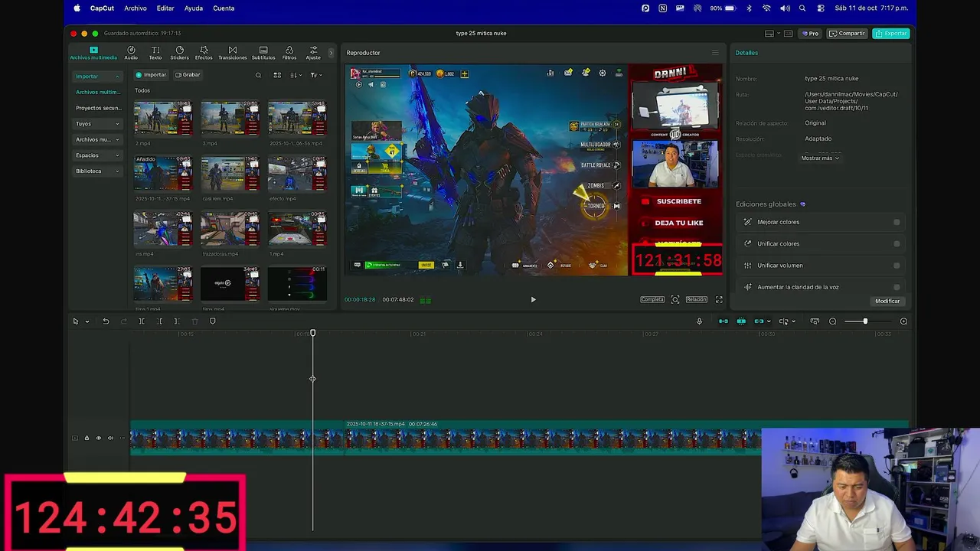The height and width of the screenshot is (551, 980).
Task: Click the timeline zoom slider handle
Action: point(865,321)
